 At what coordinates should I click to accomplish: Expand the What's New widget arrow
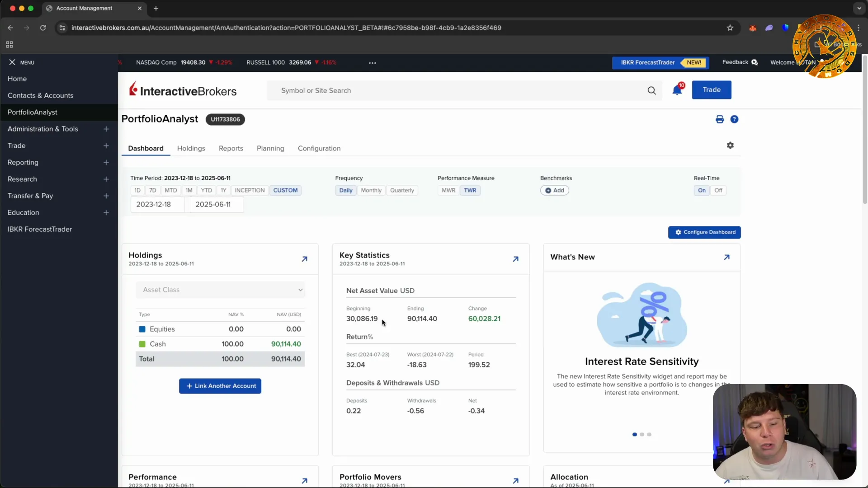[x=726, y=257]
